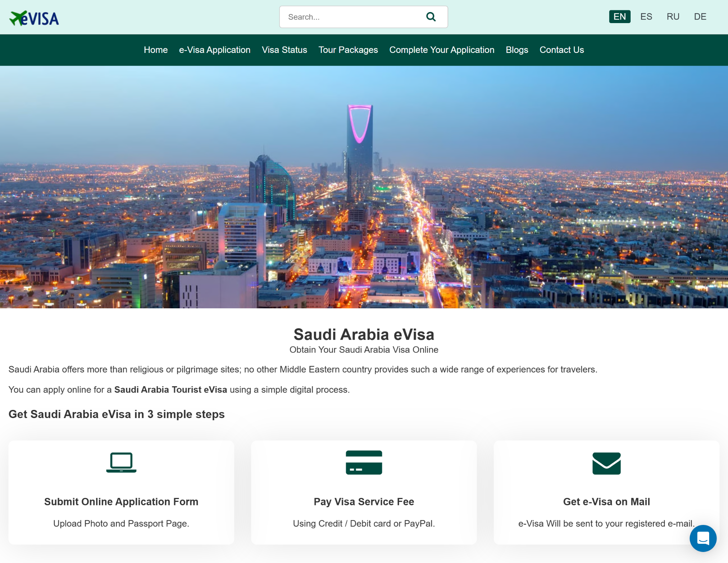
Task: Click Submit Online Application Form card
Action: pyautogui.click(x=121, y=501)
